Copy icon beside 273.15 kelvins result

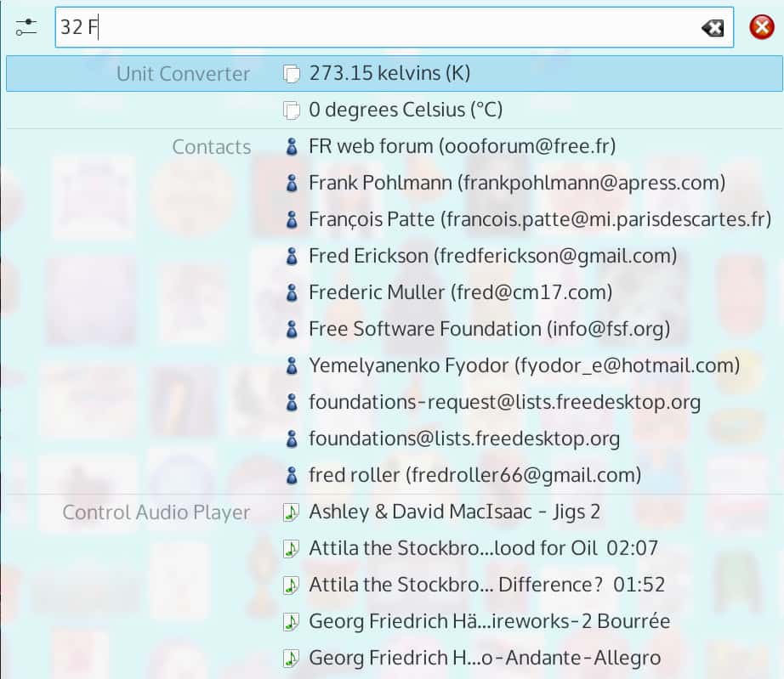292,74
